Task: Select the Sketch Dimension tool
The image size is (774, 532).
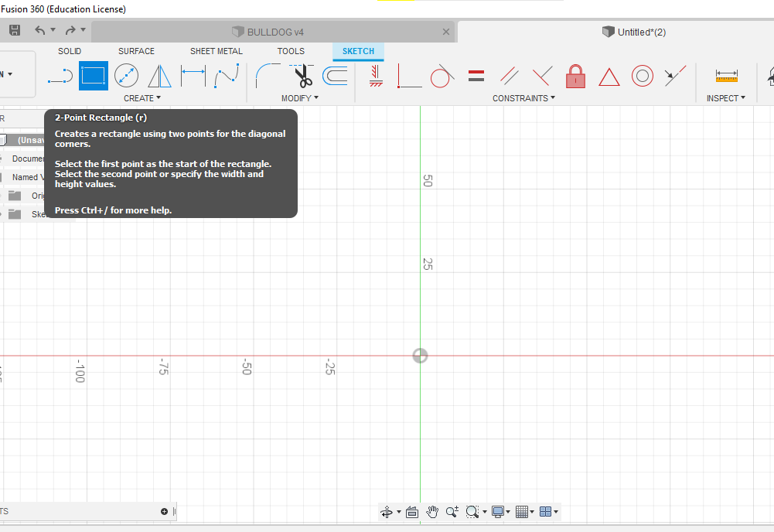Action: click(x=193, y=76)
